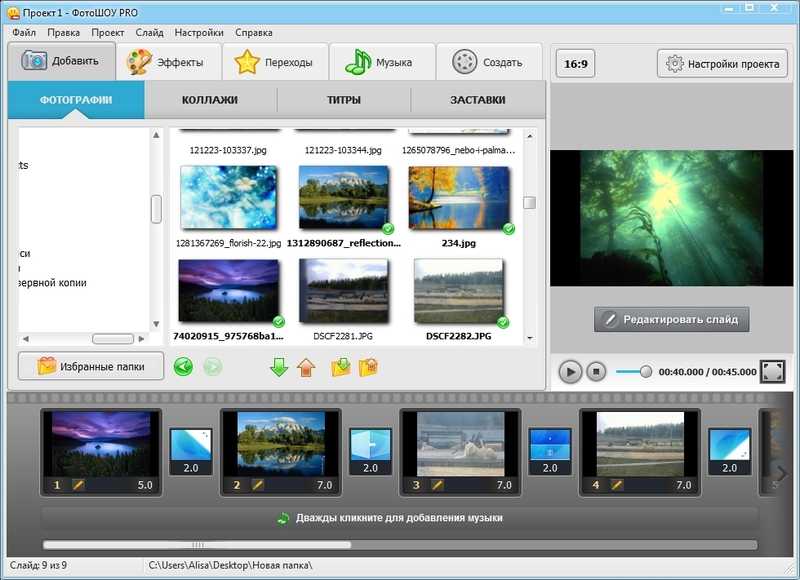Switch to the ТИТРЫ section
This screenshot has width=800, height=580.
344,100
